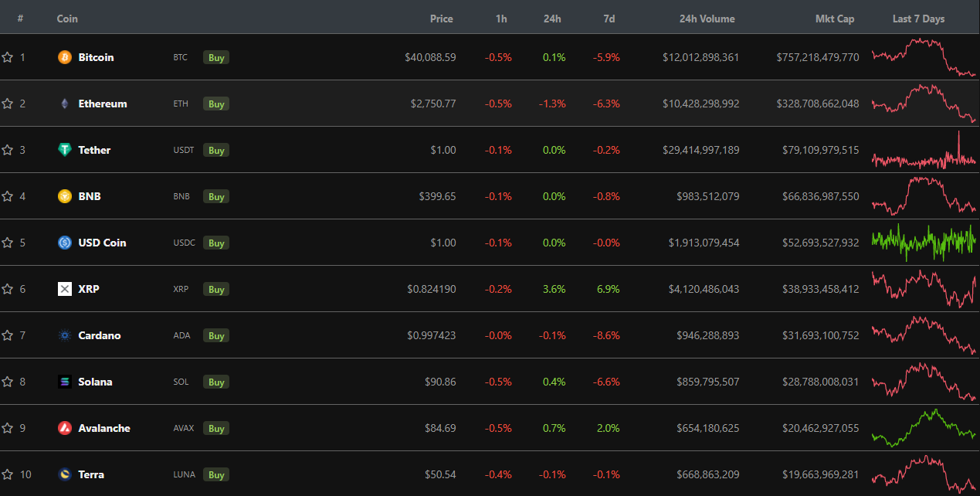
Task: Favorite Solana with its star icon
Action: coord(8,382)
